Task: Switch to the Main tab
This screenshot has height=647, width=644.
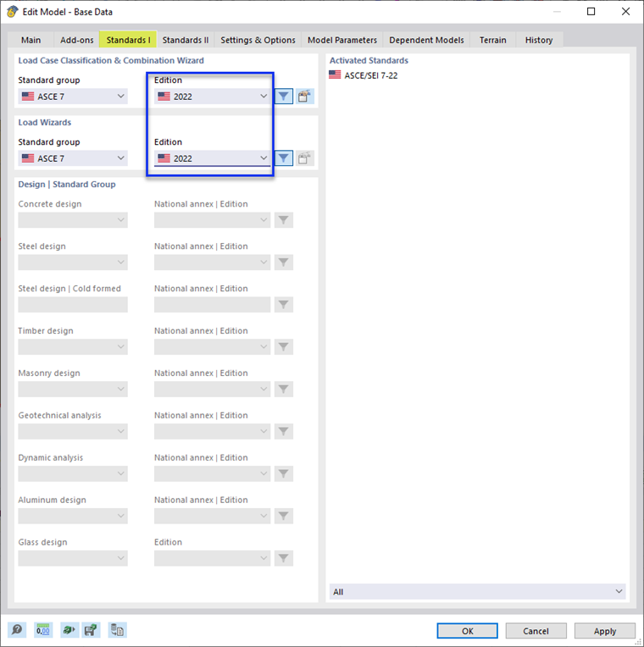Action: click(x=31, y=40)
